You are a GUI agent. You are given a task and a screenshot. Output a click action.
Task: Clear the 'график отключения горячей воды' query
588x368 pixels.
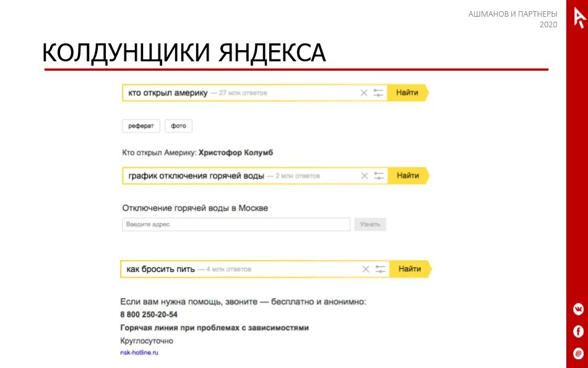[x=365, y=176]
